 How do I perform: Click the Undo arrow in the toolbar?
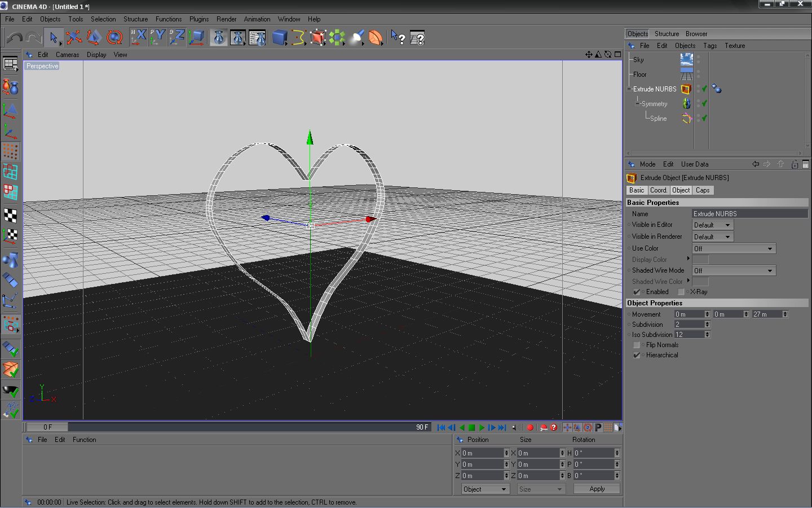click(x=15, y=38)
